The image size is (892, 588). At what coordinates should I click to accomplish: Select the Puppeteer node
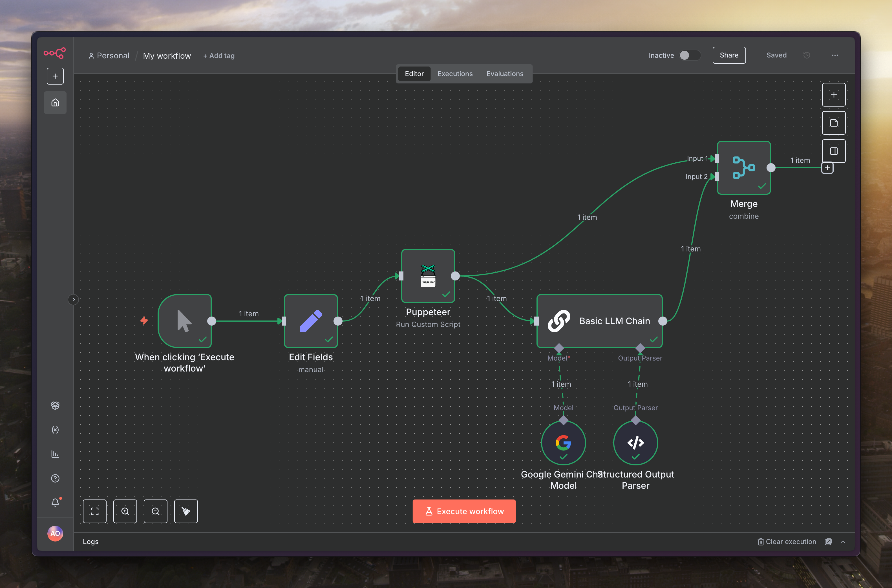pos(428,276)
